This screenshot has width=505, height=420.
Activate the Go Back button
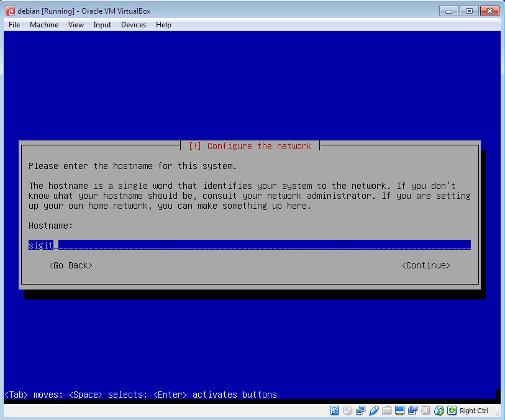point(71,265)
